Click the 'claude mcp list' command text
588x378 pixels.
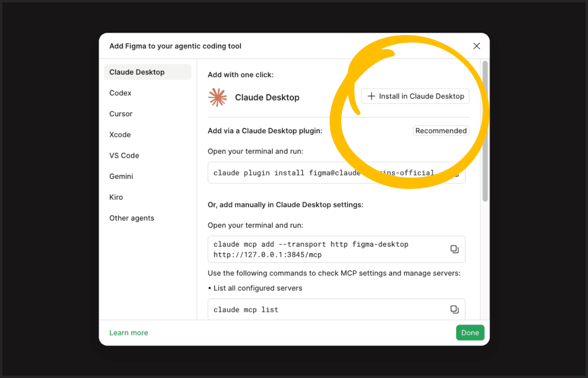246,310
